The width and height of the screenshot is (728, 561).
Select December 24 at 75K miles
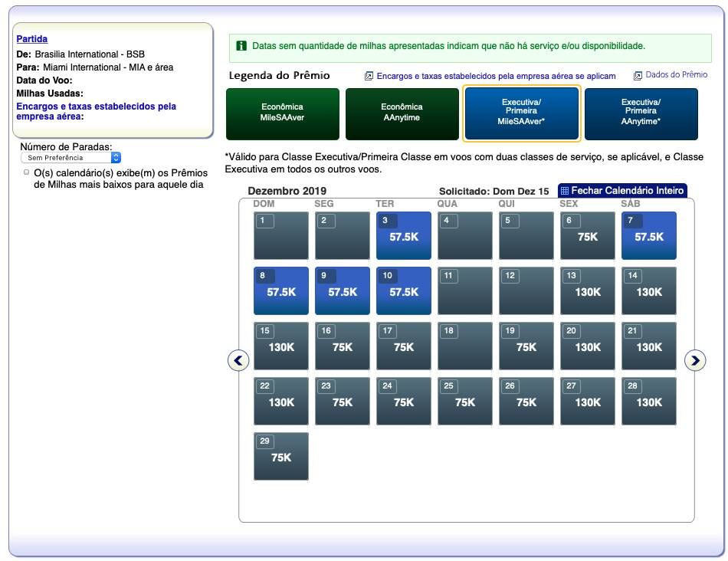(x=404, y=402)
